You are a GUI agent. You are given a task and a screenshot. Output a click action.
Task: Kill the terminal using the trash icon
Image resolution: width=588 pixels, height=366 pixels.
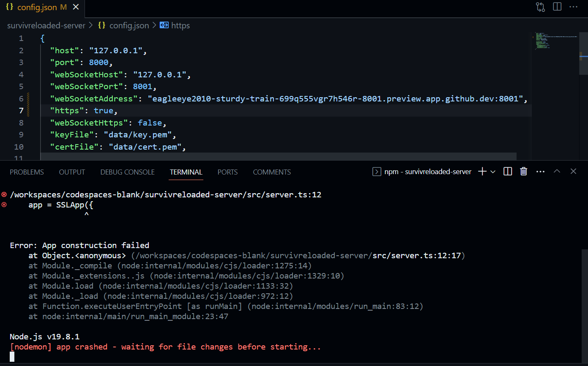tap(523, 171)
